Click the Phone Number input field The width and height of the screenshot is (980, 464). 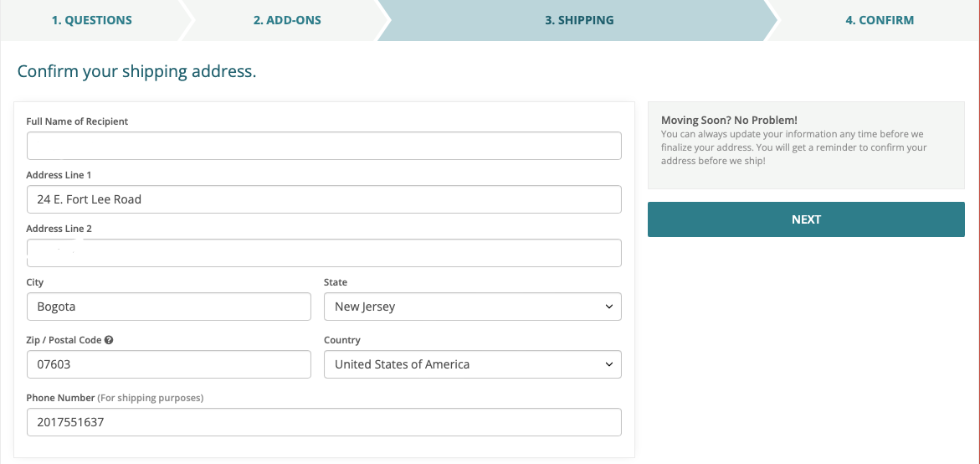coord(324,422)
